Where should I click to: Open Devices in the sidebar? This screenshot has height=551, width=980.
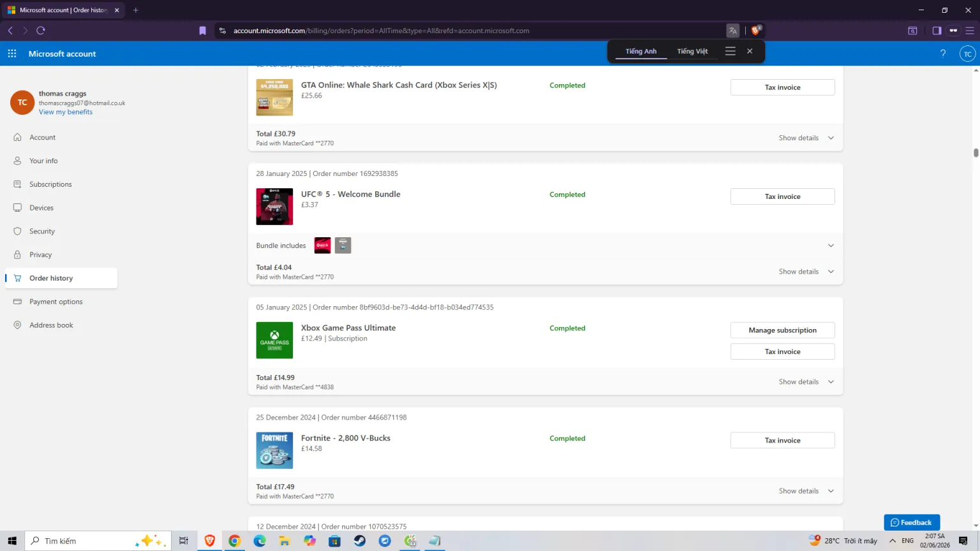click(x=61, y=208)
